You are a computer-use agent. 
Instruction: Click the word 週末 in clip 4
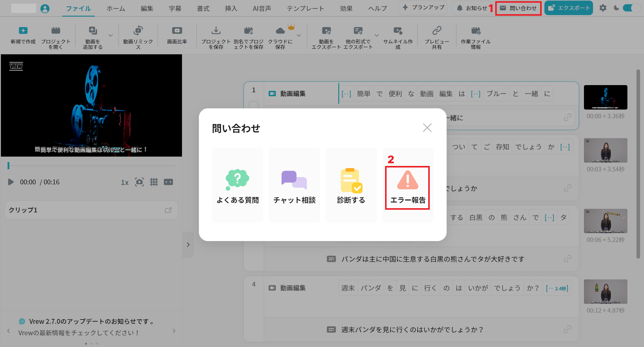coord(348,288)
